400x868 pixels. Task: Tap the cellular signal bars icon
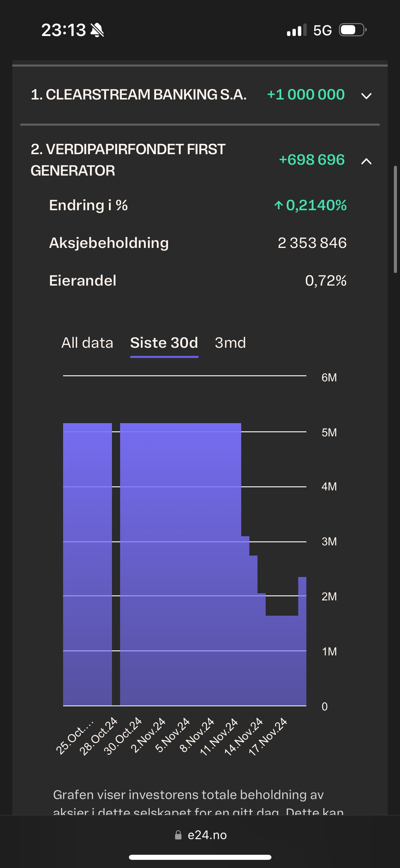(x=297, y=30)
